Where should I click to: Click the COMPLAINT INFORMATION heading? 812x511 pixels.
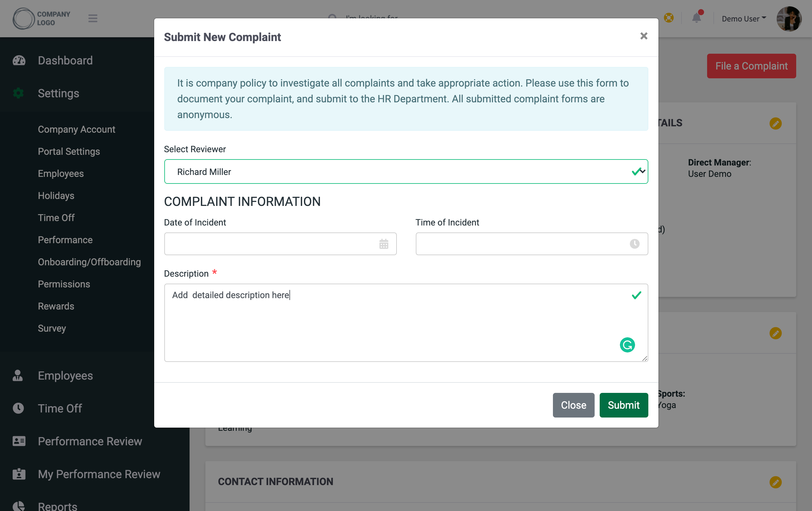pos(242,201)
